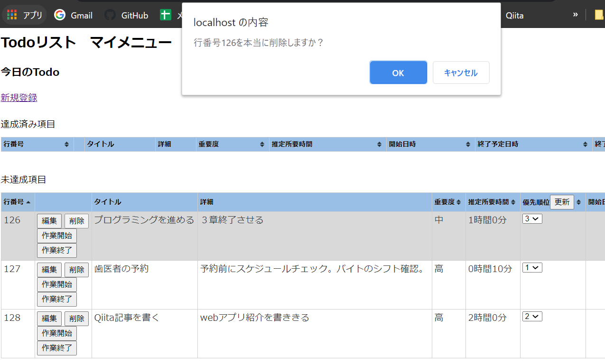Click 達成済み項目 label

[28, 124]
